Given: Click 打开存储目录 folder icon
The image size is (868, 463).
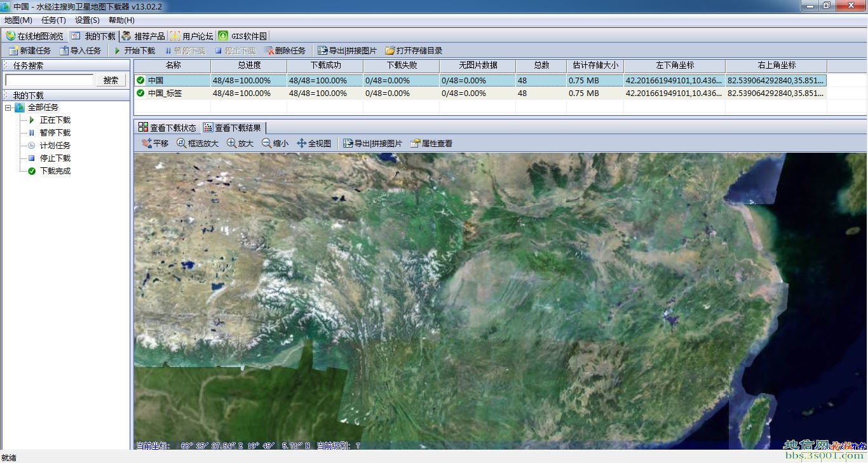Looking at the screenshot, I should point(390,51).
